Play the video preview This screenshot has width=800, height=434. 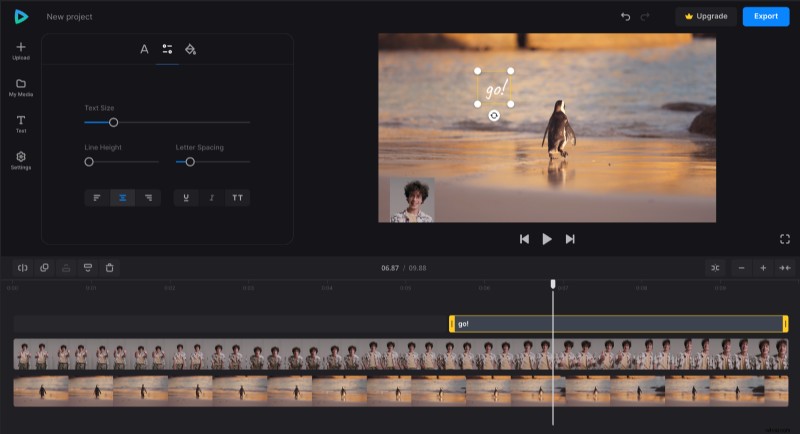coord(547,239)
